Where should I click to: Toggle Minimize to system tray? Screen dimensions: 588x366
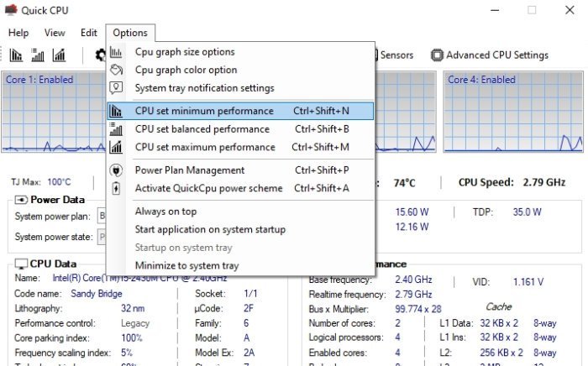(x=240, y=266)
